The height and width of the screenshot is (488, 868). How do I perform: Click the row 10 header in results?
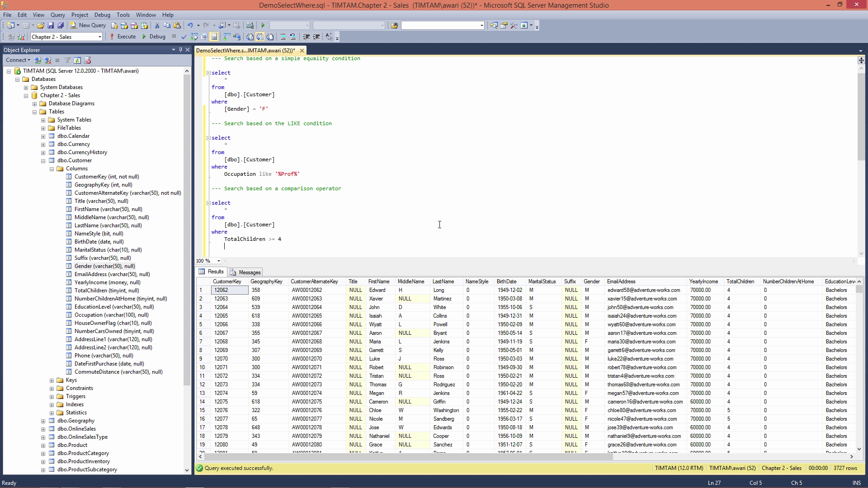[x=203, y=367]
